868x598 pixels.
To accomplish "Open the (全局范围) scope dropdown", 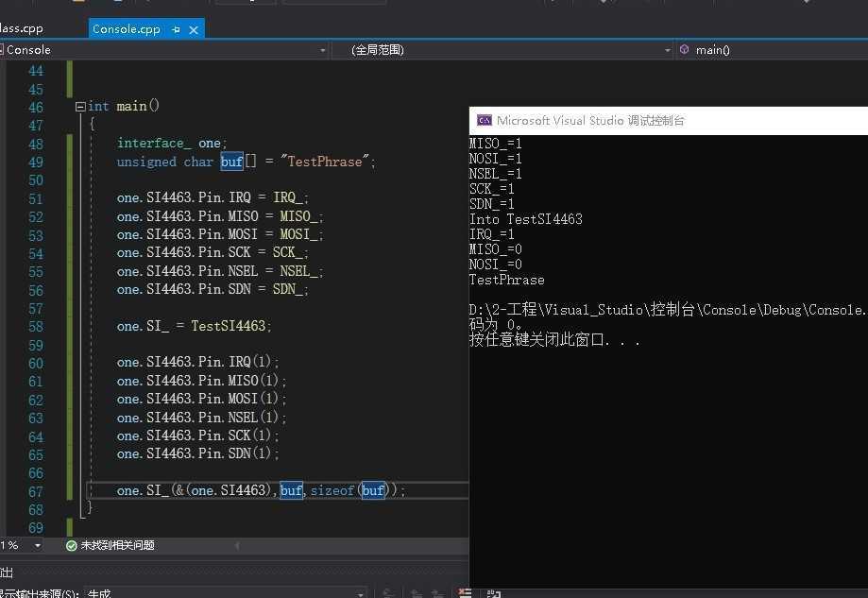I will (502, 50).
